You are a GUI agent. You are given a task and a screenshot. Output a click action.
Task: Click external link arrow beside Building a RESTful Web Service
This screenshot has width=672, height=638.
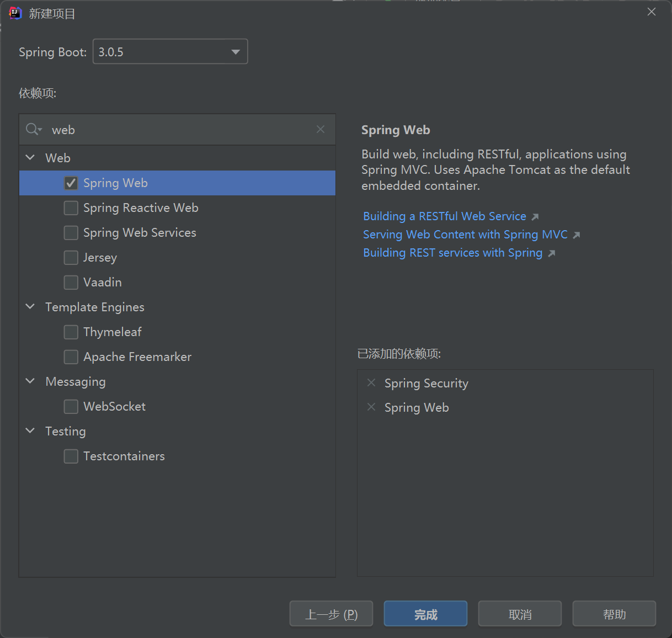535,217
